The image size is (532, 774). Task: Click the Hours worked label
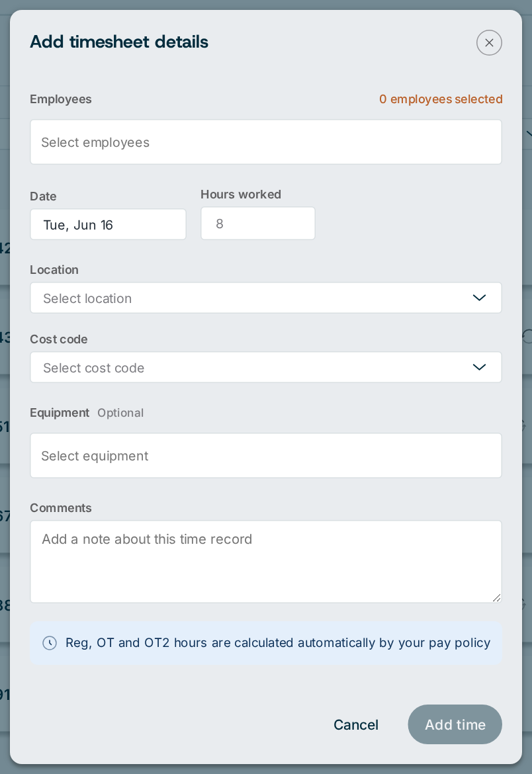pyautogui.click(x=241, y=194)
